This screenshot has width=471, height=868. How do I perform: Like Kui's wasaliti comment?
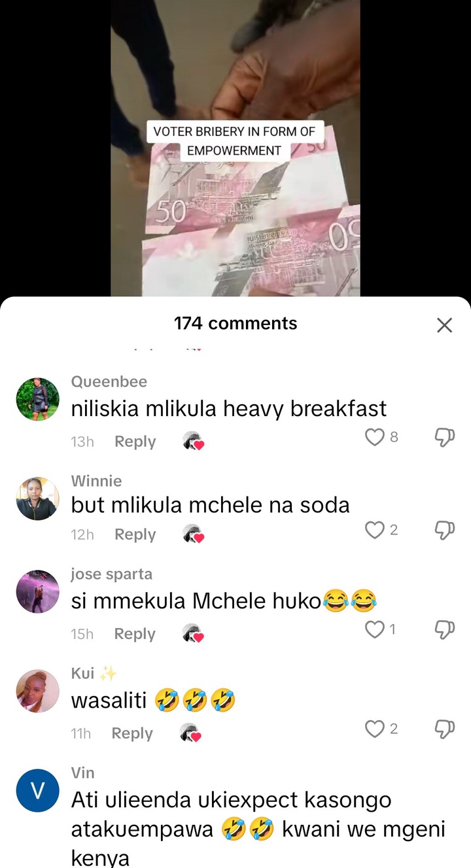click(374, 729)
